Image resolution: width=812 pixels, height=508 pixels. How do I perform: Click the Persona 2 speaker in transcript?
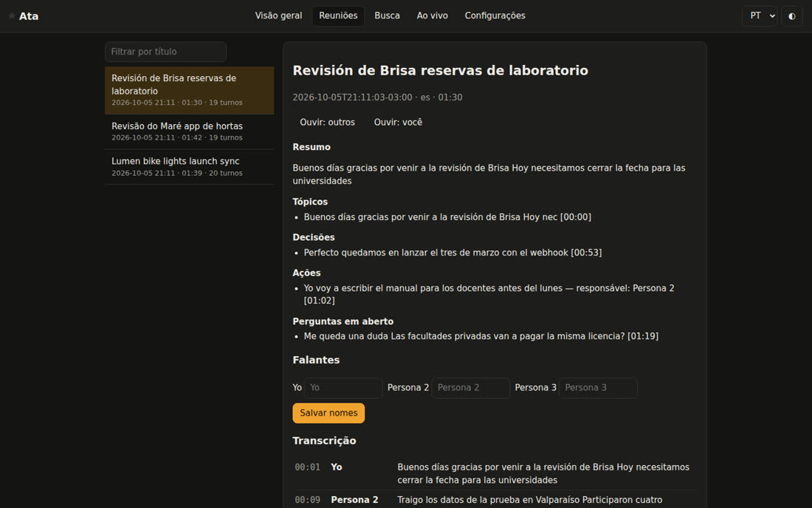[355, 500]
